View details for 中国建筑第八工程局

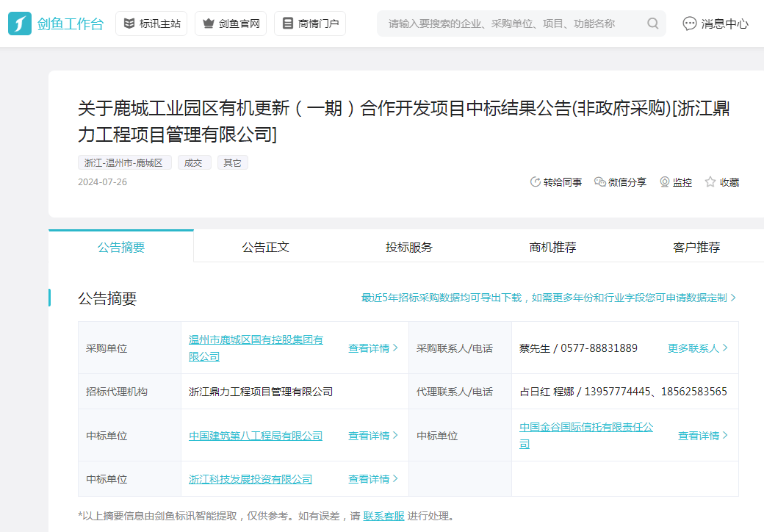pyautogui.click(x=373, y=436)
